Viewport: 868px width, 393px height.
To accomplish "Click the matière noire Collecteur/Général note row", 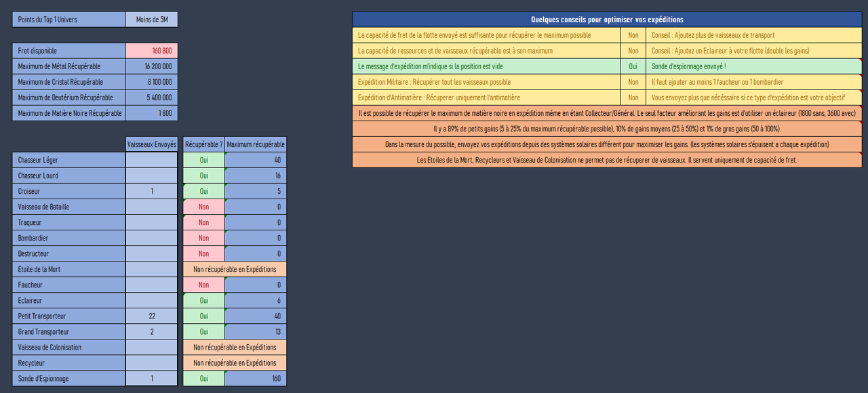I will [x=607, y=113].
